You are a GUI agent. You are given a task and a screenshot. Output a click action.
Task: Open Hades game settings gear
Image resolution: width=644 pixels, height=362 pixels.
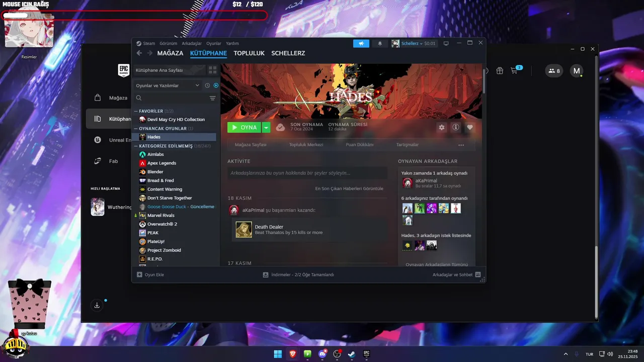[x=442, y=127]
